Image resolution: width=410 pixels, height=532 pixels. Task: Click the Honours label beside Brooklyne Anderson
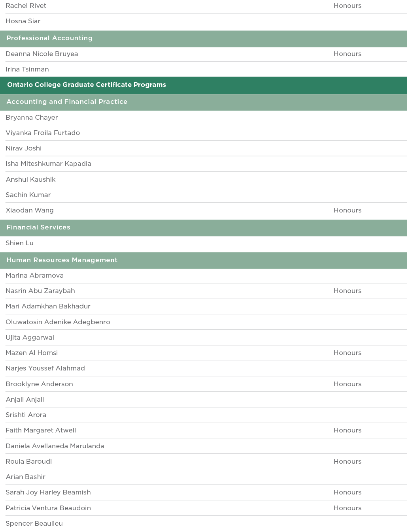(x=347, y=384)
